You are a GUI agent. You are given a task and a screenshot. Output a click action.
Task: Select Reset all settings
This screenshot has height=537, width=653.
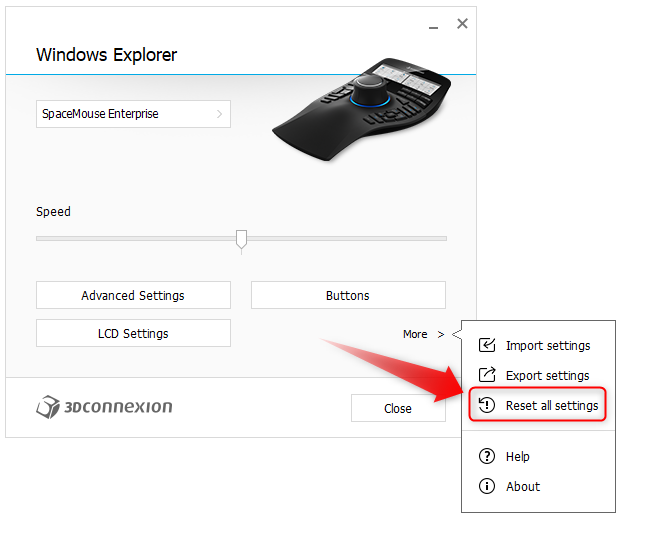tap(537, 405)
